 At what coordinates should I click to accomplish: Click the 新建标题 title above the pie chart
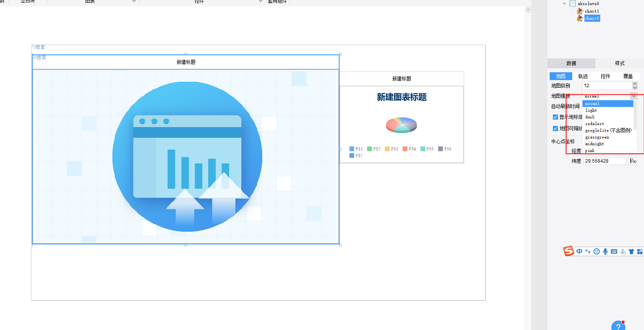coord(401,79)
